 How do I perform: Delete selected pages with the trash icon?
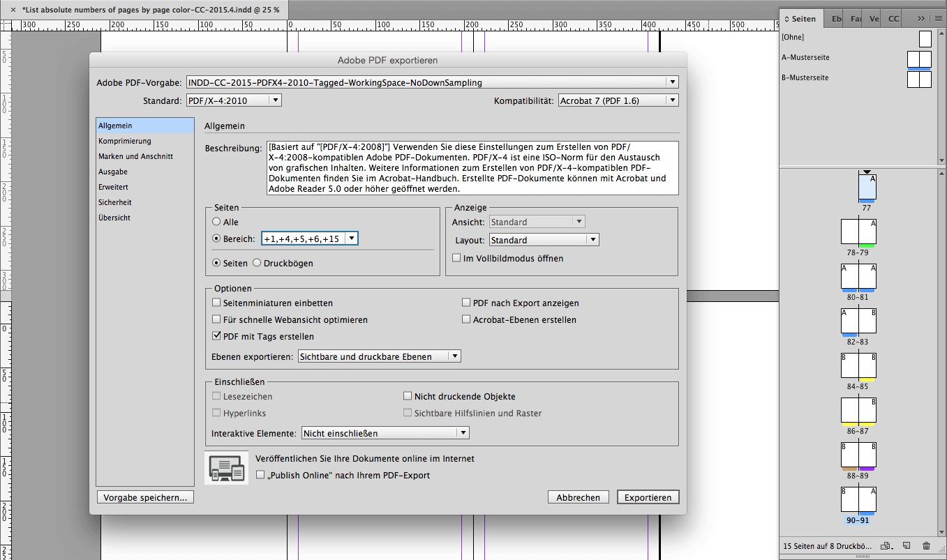point(926,545)
